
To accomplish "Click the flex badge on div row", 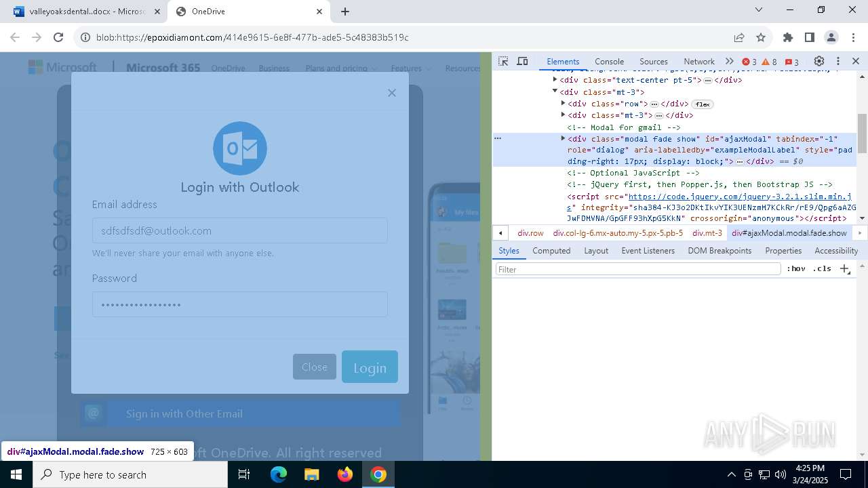I will 703,104.
